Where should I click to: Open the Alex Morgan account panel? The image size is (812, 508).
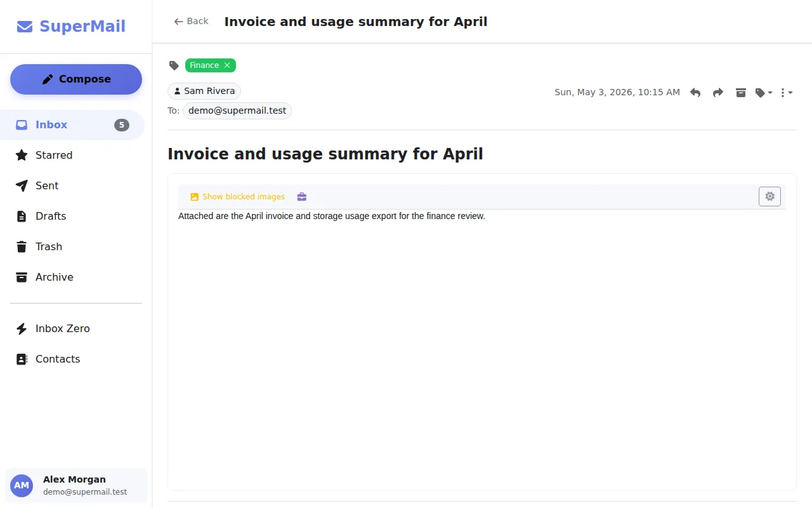[x=76, y=486]
